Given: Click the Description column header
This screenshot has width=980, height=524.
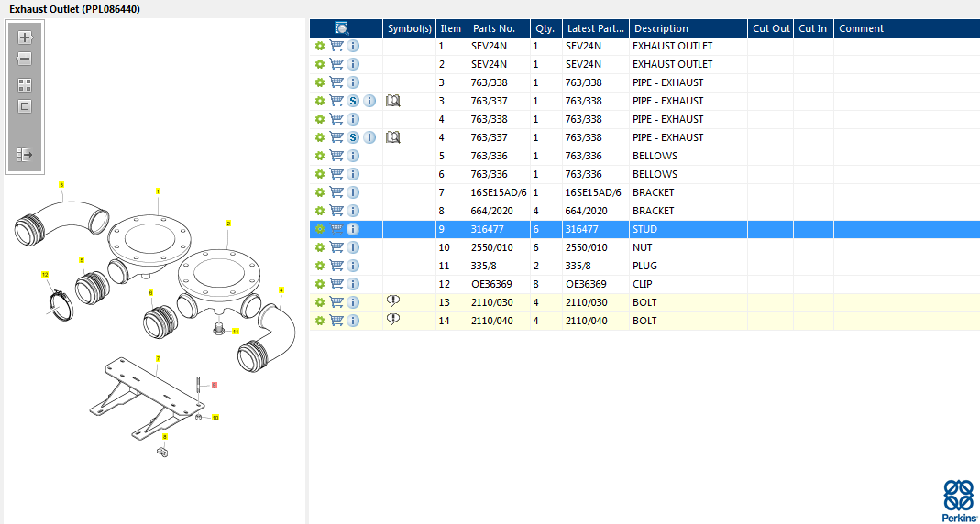Looking at the screenshot, I should click(661, 28).
